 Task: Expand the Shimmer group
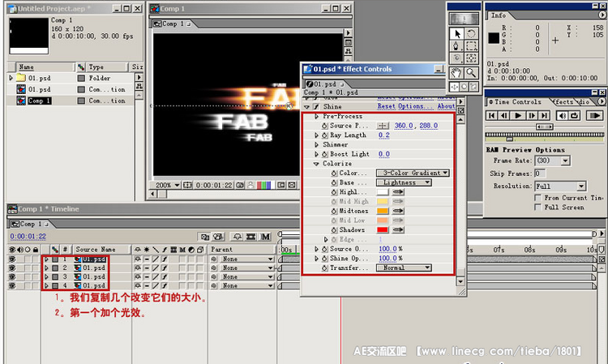click(316, 144)
